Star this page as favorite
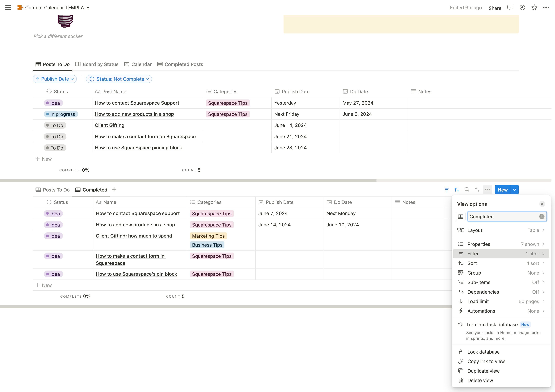 534,7
